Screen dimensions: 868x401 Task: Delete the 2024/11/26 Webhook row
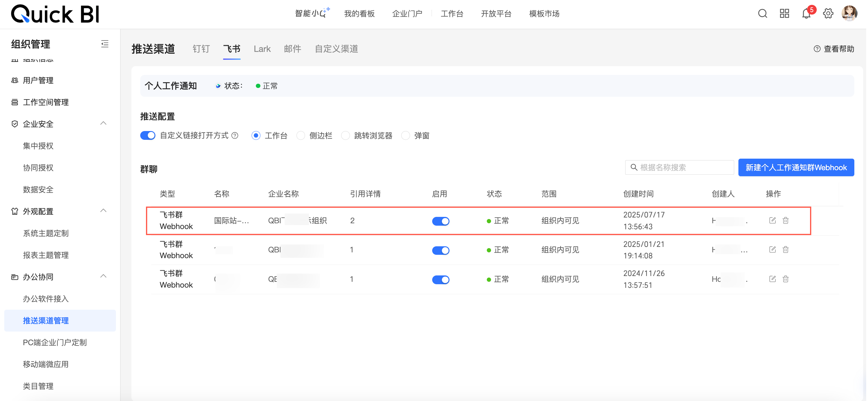pyautogui.click(x=785, y=279)
